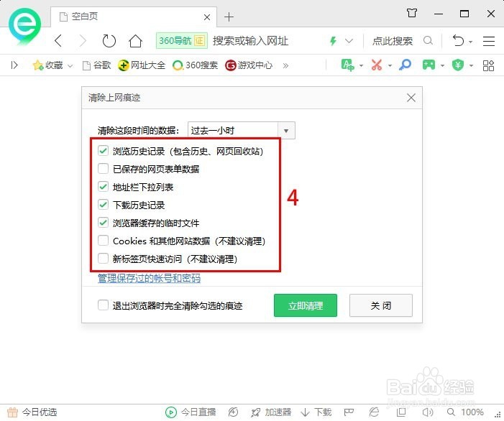The height and width of the screenshot is (421, 504).
Task: Reload page with refresh icon
Action: [x=109, y=41]
